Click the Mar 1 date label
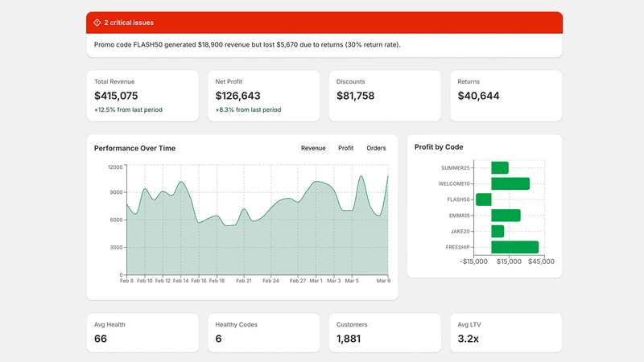Viewport: 644px width, 362px height. [316, 281]
